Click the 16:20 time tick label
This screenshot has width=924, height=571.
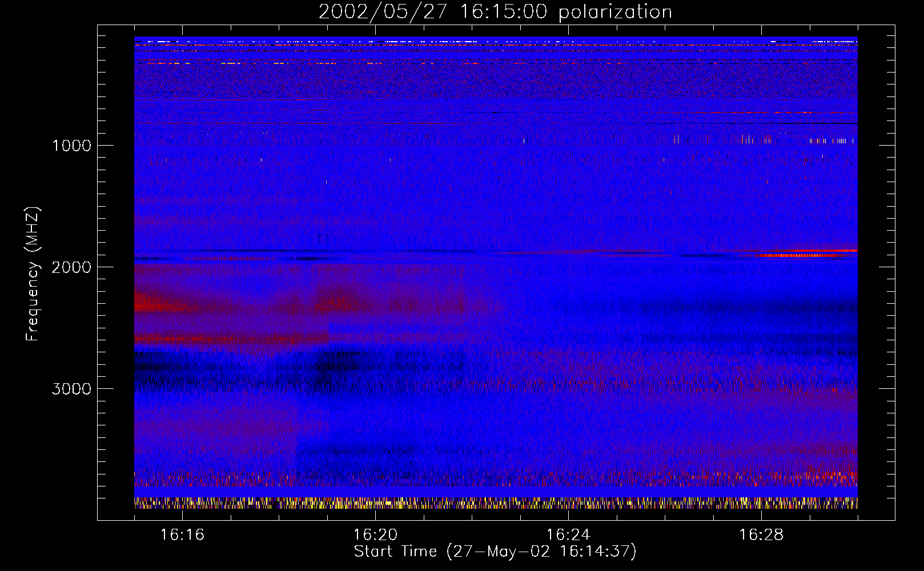click(x=375, y=534)
